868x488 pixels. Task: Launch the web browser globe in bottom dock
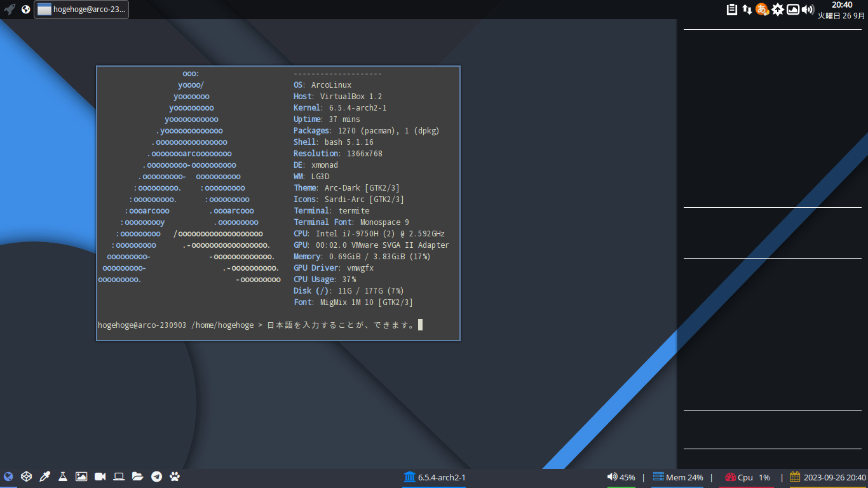point(8,477)
